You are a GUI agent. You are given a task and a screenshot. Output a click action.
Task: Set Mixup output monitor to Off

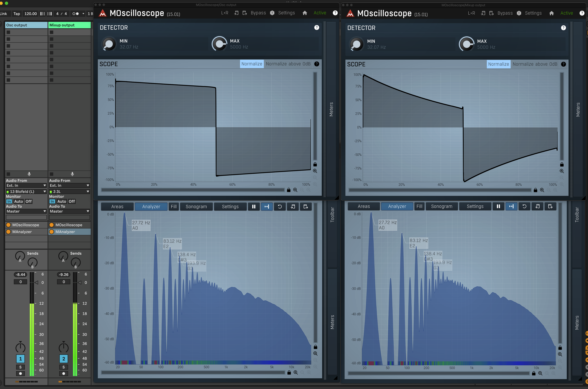pos(72,201)
